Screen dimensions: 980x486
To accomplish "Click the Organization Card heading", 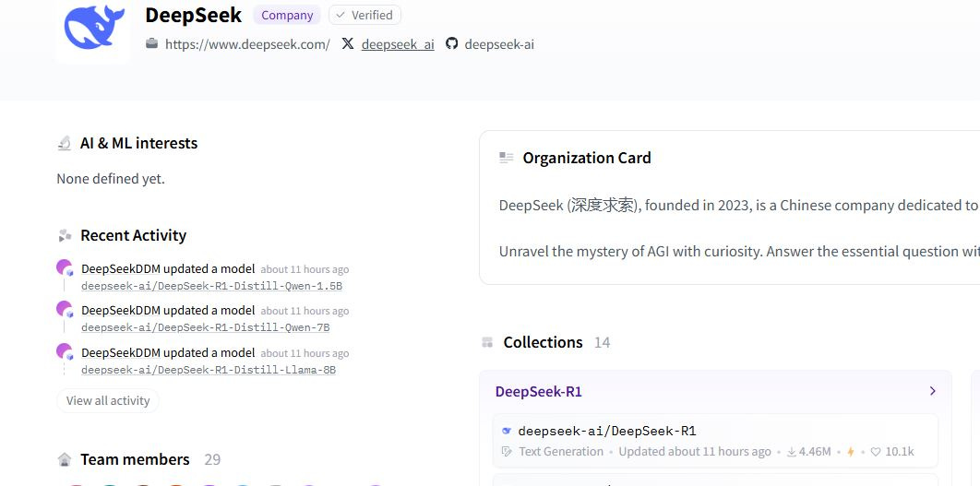I will [587, 158].
